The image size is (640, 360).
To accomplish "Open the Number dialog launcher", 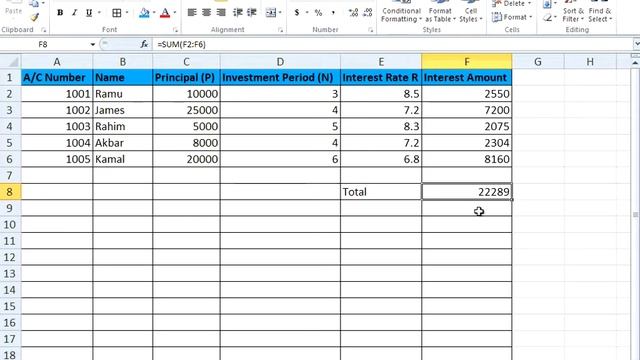I will pos(371,30).
